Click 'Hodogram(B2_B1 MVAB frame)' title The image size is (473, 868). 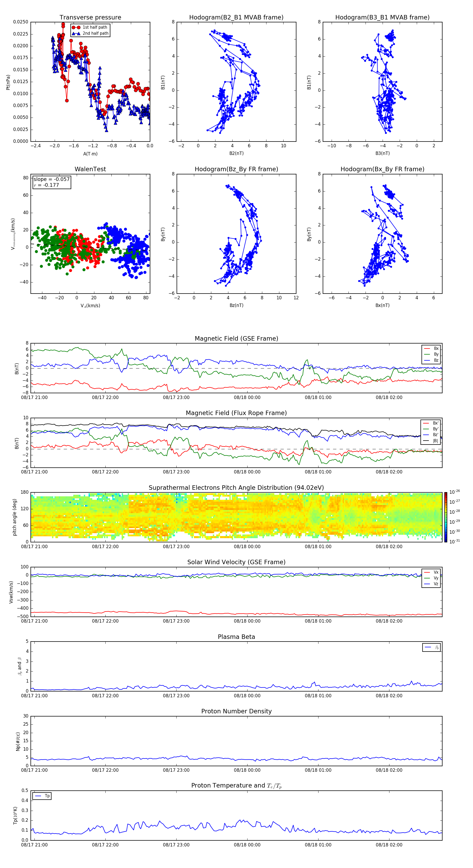236,18
